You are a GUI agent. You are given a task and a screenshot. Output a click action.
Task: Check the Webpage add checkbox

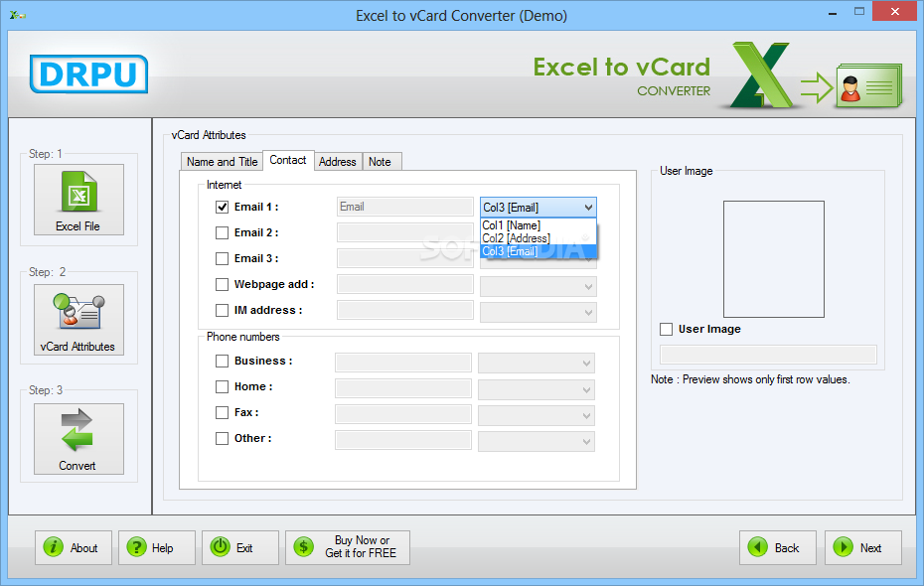pos(223,284)
